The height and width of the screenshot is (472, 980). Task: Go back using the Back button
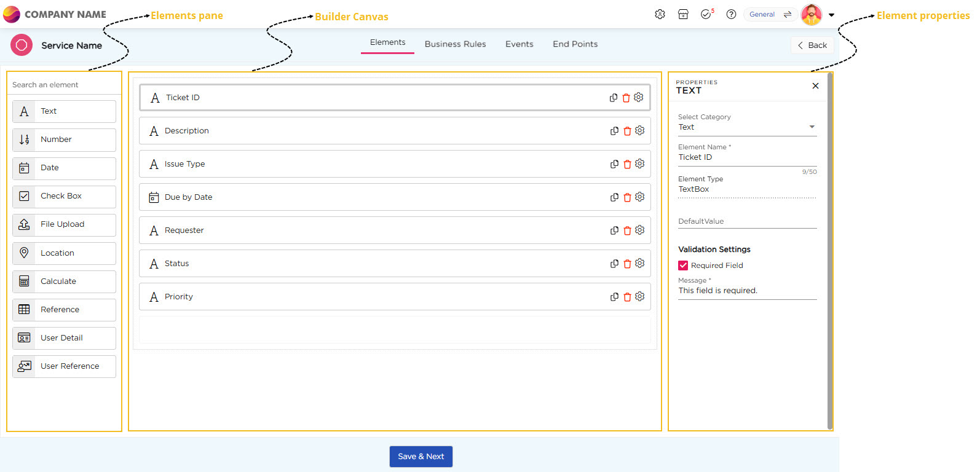812,45
